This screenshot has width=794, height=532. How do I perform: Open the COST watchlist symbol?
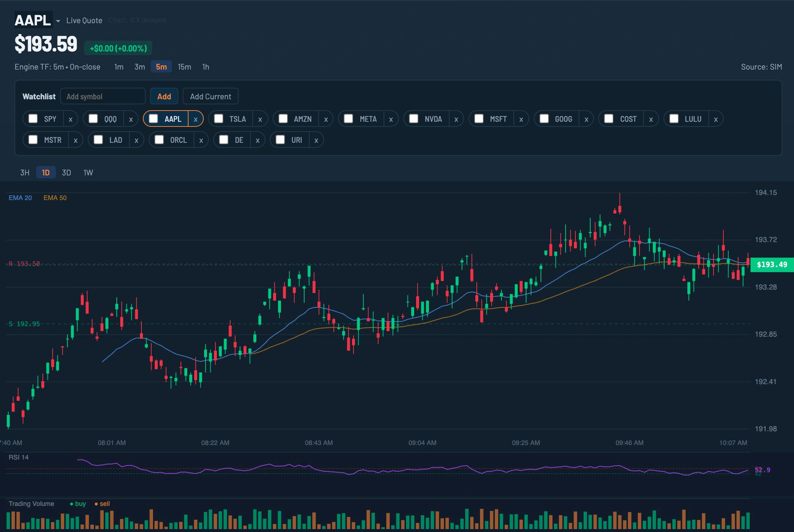[628, 119]
